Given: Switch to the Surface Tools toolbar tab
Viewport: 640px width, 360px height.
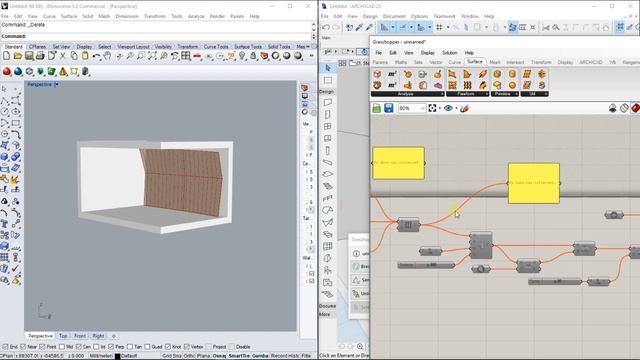Looking at the screenshot, I should click(x=248, y=47).
